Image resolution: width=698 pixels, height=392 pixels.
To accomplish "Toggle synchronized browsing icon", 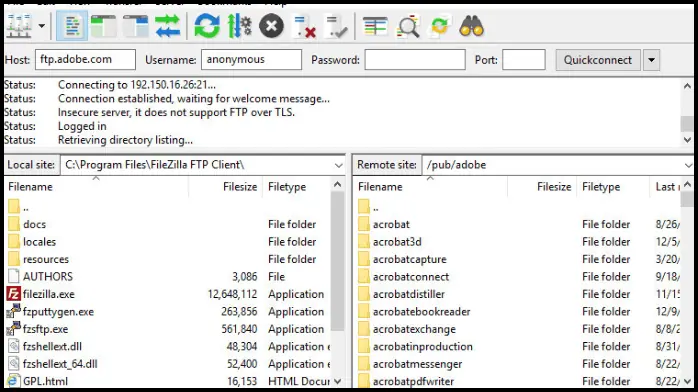I will tap(440, 26).
